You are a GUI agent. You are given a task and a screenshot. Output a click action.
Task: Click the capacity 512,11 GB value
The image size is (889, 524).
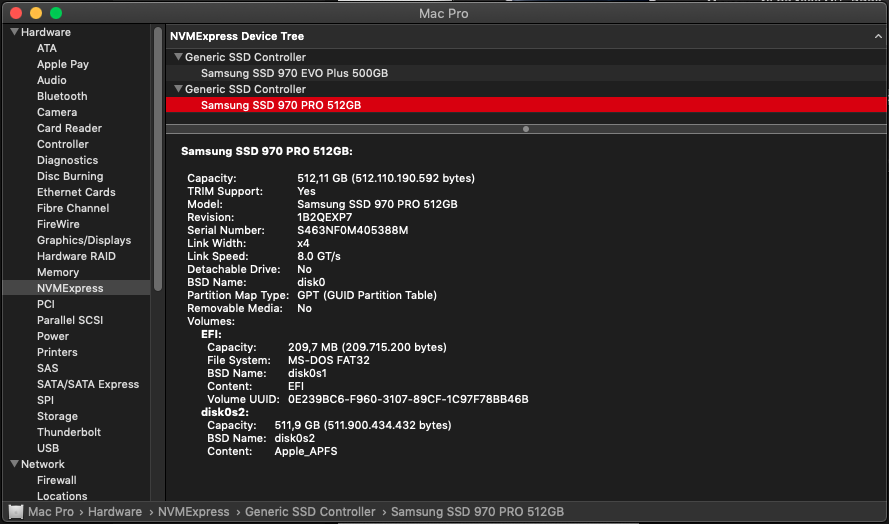click(386, 178)
